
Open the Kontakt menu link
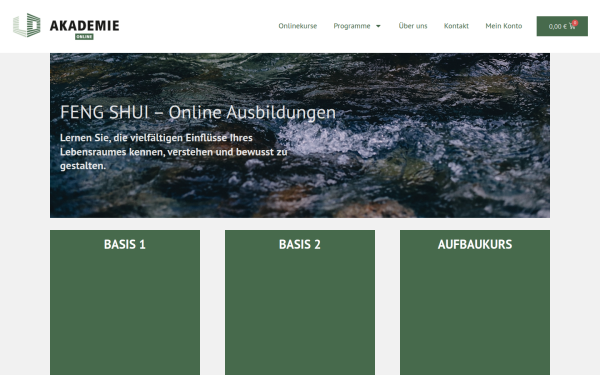pyautogui.click(x=456, y=26)
